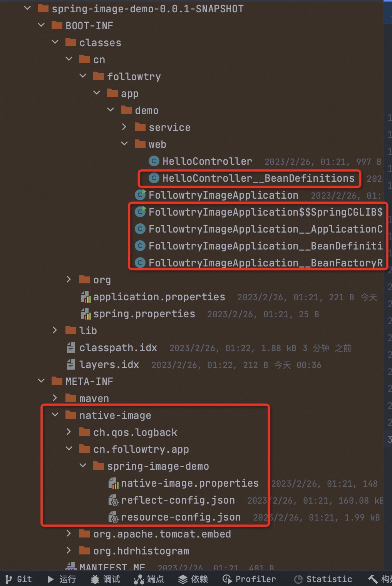The width and height of the screenshot is (392, 586).
Task: Expand the service folder
Action: pyautogui.click(x=124, y=127)
